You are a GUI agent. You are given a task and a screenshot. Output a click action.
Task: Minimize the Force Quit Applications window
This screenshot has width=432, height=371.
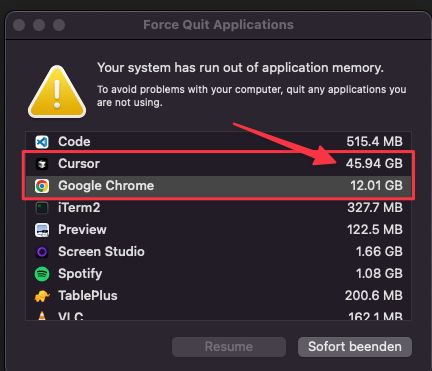(39, 25)
